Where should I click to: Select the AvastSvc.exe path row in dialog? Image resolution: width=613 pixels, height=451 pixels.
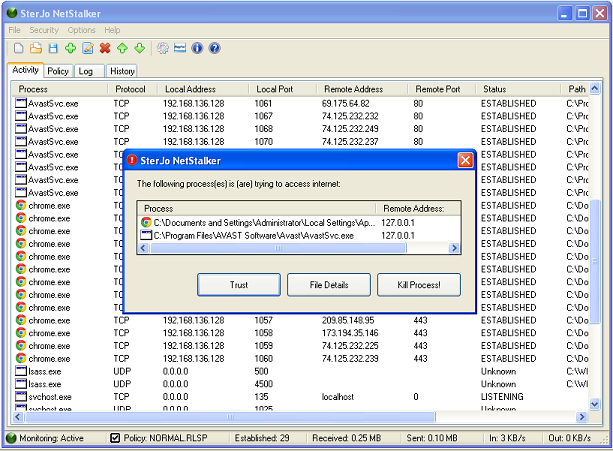299,235
